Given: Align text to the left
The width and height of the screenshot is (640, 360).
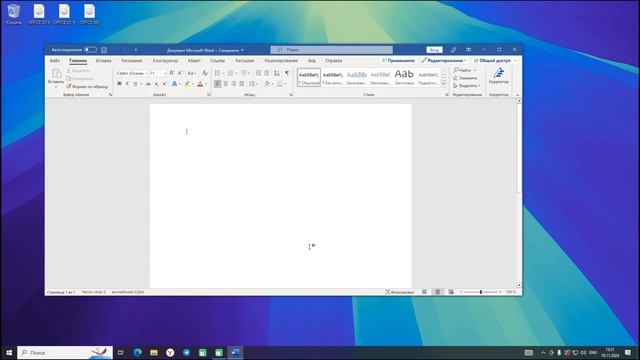Looking at the screenshot, I should pos(218,84).
